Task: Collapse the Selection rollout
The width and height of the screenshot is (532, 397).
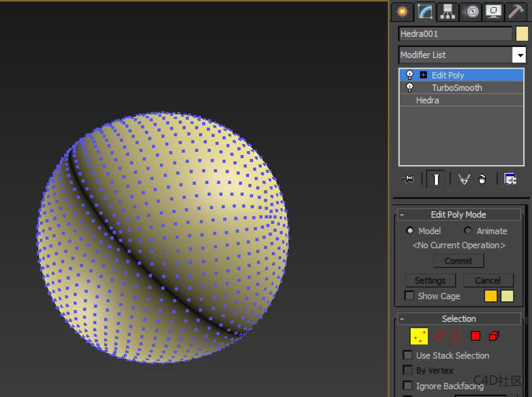Action: 402,319
